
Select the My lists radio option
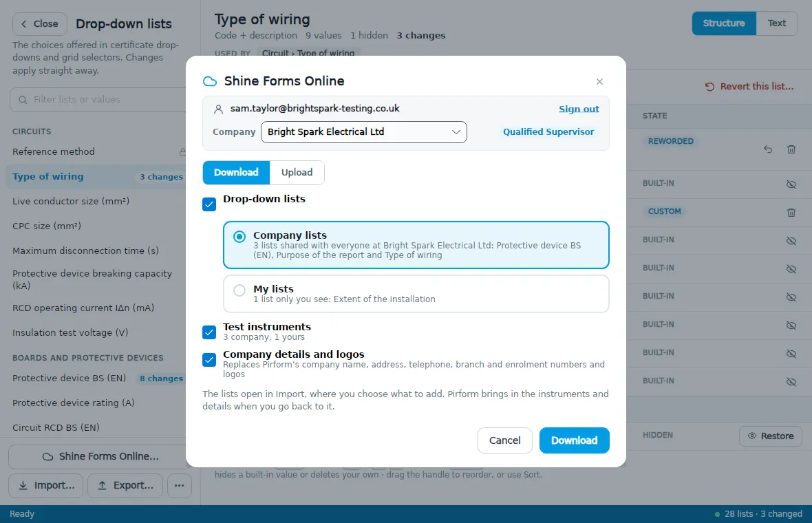point(239,290)
